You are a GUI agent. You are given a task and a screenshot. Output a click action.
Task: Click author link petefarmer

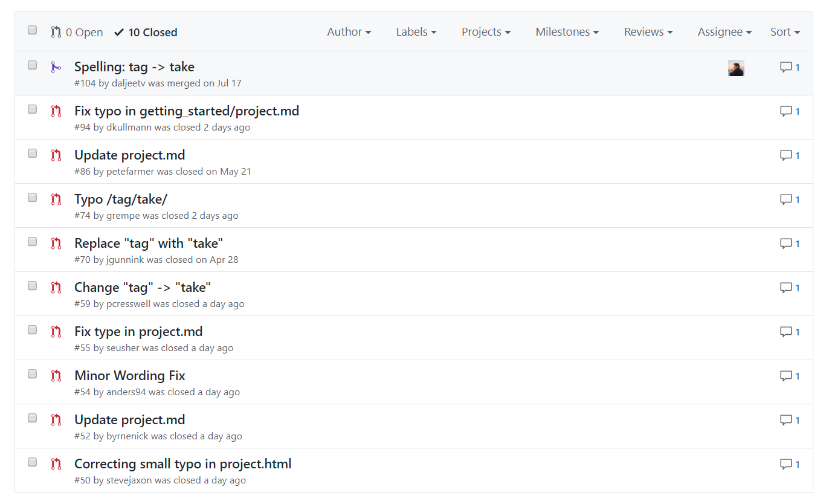(x=130, y=172)
